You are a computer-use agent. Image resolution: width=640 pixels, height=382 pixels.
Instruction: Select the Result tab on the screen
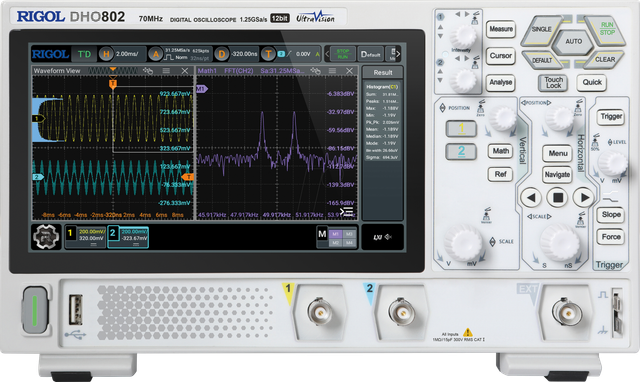tap(383, 72)
